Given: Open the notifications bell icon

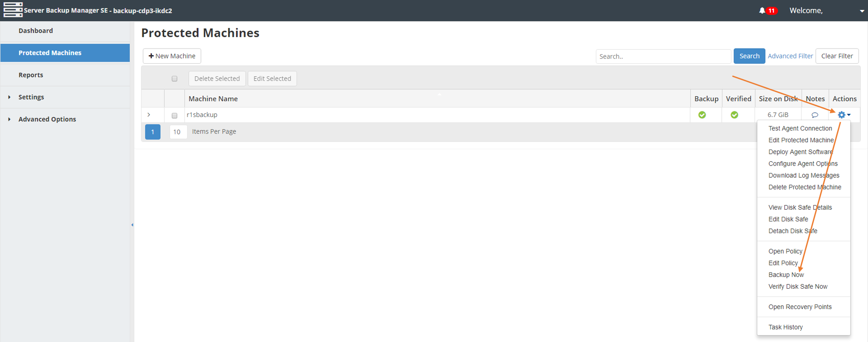Looking at the screenshot, I should click(x=762, y=10).
